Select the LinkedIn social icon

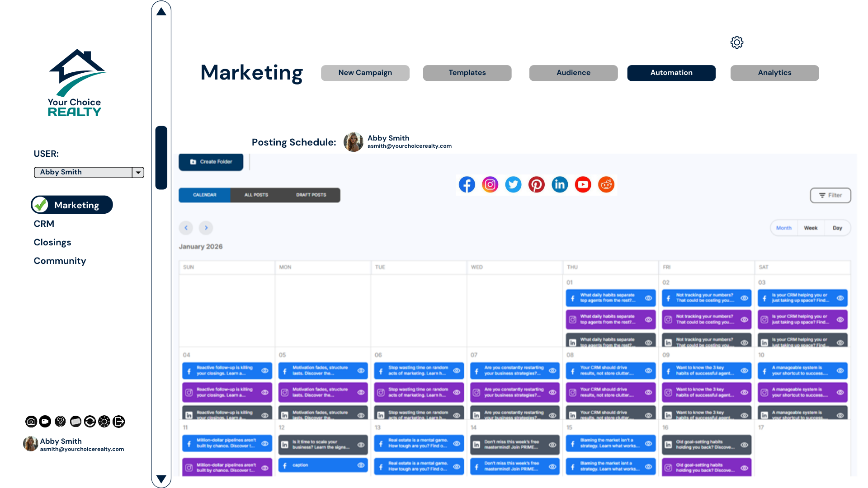[x=560, y=184]
